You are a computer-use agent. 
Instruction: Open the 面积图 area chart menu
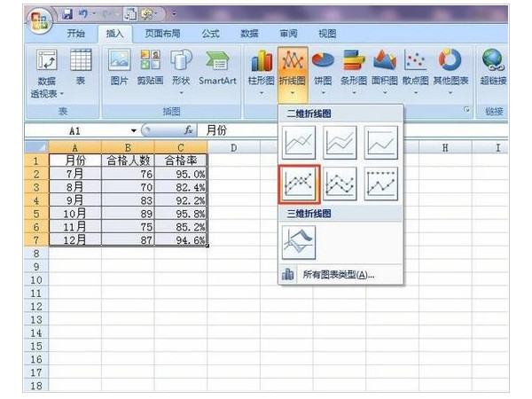click(x=385, y=72)
